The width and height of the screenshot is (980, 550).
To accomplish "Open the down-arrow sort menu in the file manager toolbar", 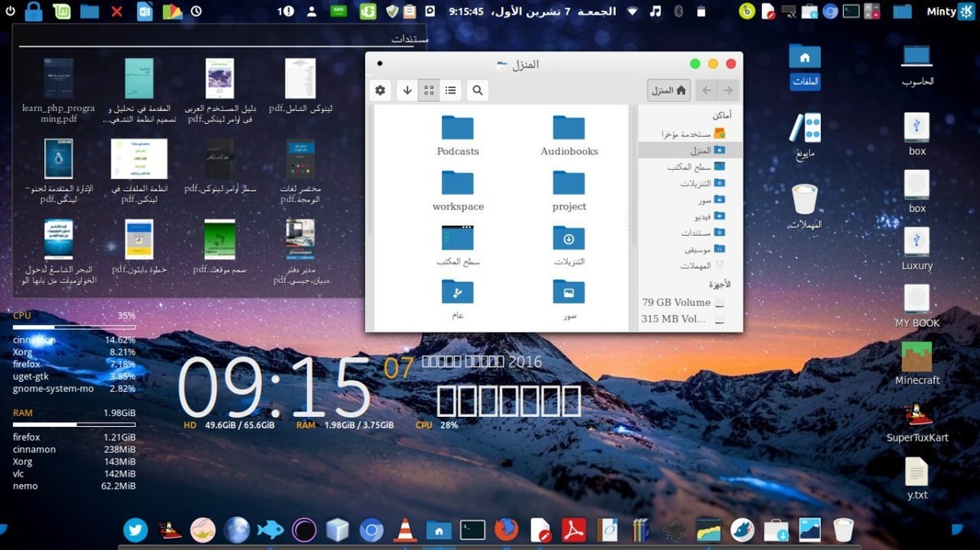I will point(407,91).
